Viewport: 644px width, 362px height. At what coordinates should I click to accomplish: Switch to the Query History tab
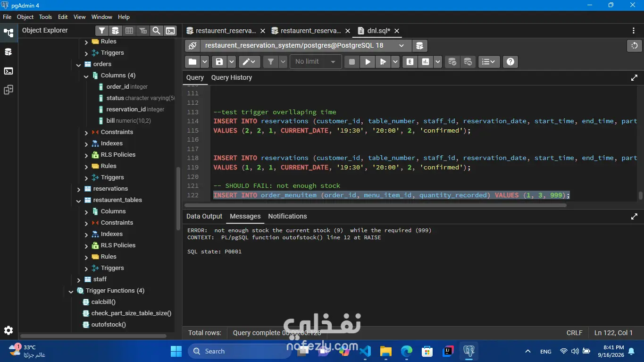click(x=232, y=77)
